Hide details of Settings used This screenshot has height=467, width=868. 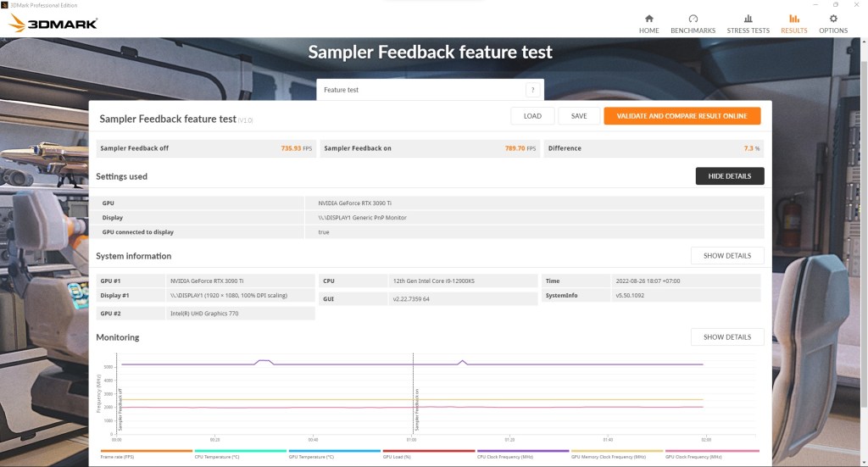tap(730, 176)
